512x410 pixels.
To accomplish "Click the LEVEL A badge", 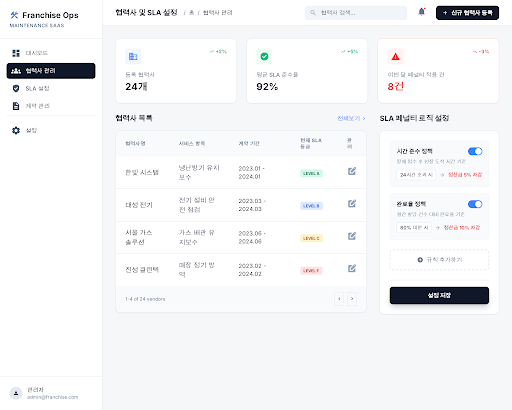I will pos(311,173).
